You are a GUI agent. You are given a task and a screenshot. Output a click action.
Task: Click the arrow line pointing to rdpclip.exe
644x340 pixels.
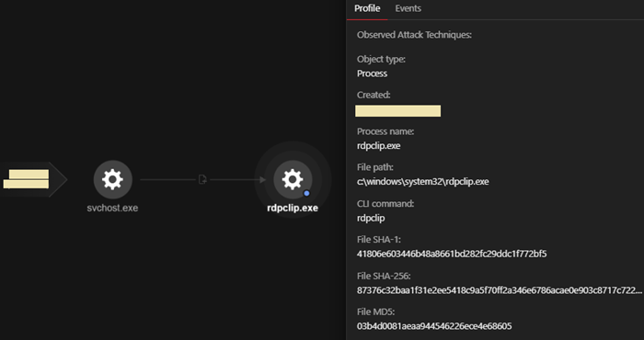pyautogui.click(x=237, y=179)
